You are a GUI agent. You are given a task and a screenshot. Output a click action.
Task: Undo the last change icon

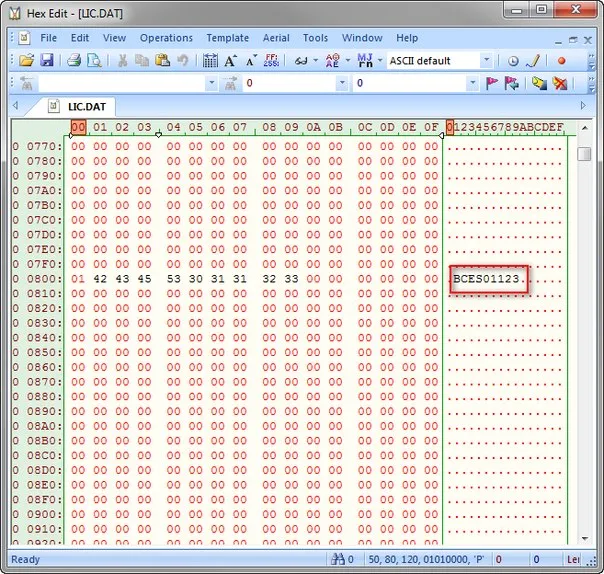click(x=183, y=60)
